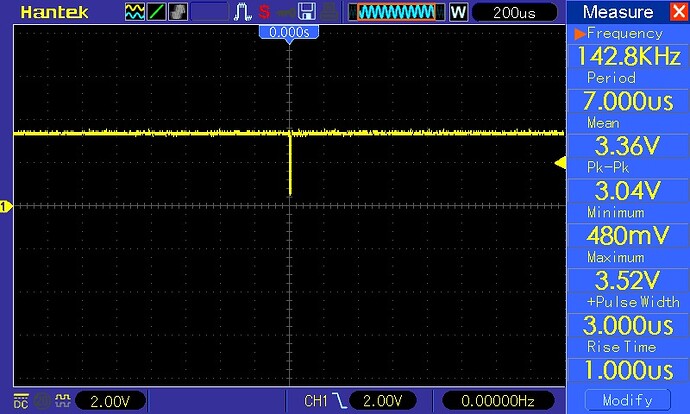Click the 3.52V maximum value
This screenshot has width=690, height=414.
[628, 280]
